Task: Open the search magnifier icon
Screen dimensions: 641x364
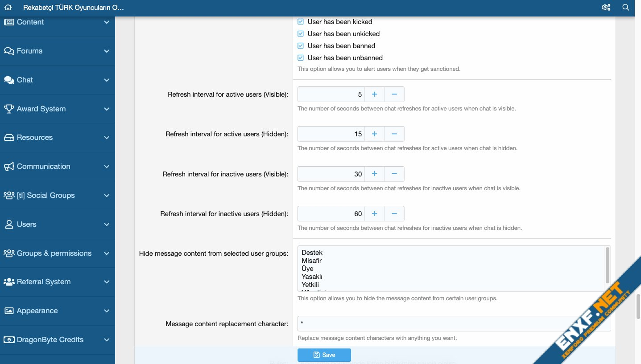Action: point(626,8)
